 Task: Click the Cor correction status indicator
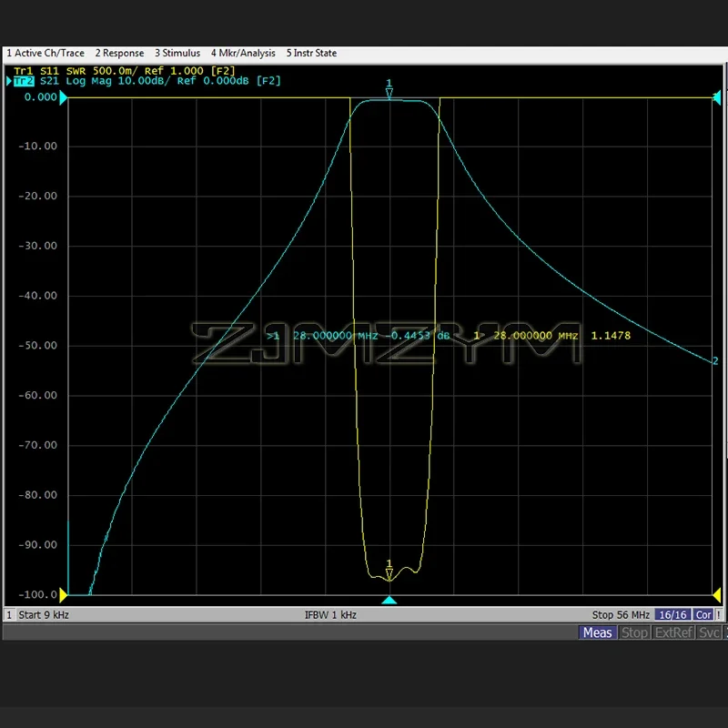pos(703,614)
